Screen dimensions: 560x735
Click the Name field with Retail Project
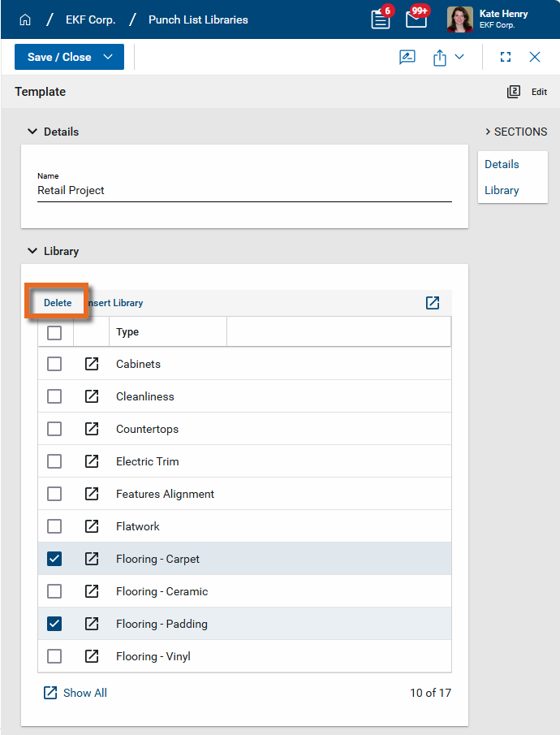(x=243, y=190)
